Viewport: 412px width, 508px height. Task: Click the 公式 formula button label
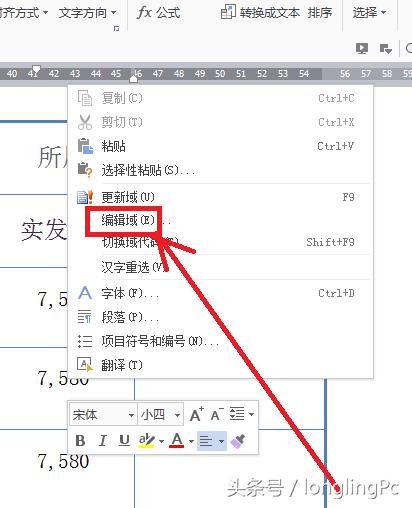(168, 13)
